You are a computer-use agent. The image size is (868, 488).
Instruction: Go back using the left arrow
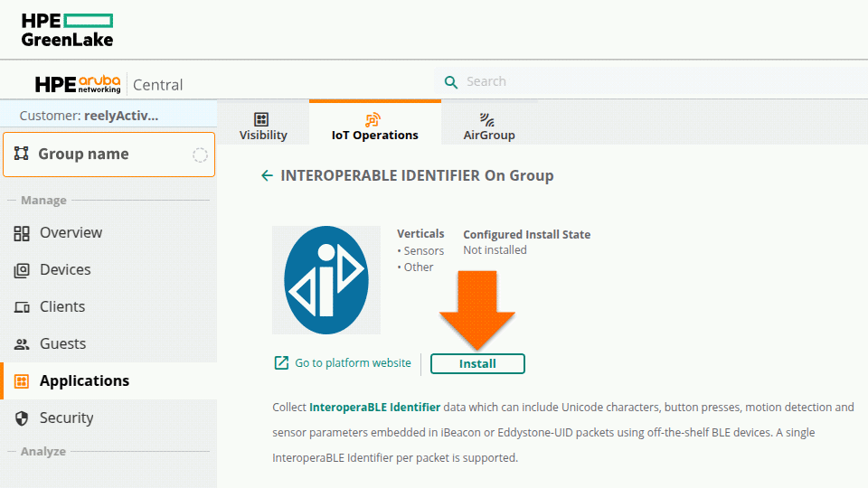267,176
